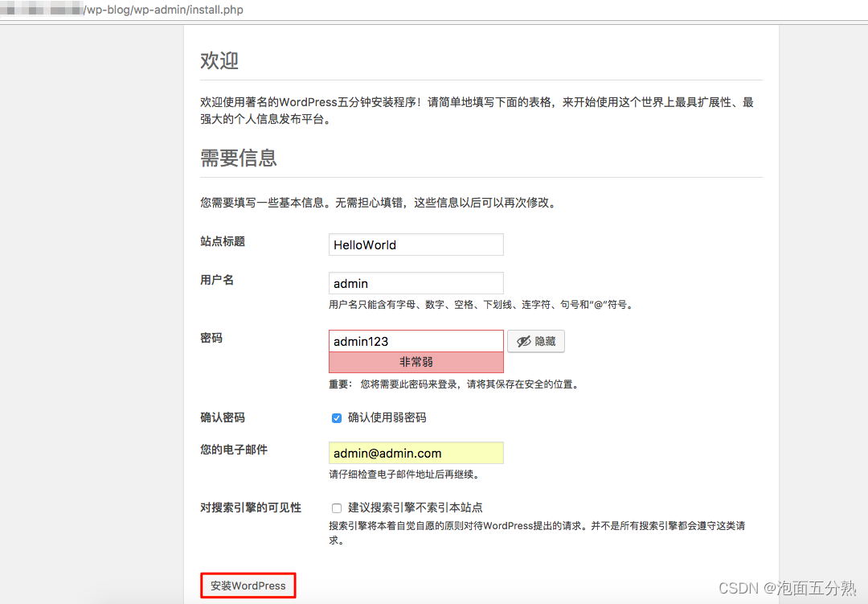Click the 确认使用弱密码 label text
Screen dimensions: 868x604
click(x=387, y=417)
